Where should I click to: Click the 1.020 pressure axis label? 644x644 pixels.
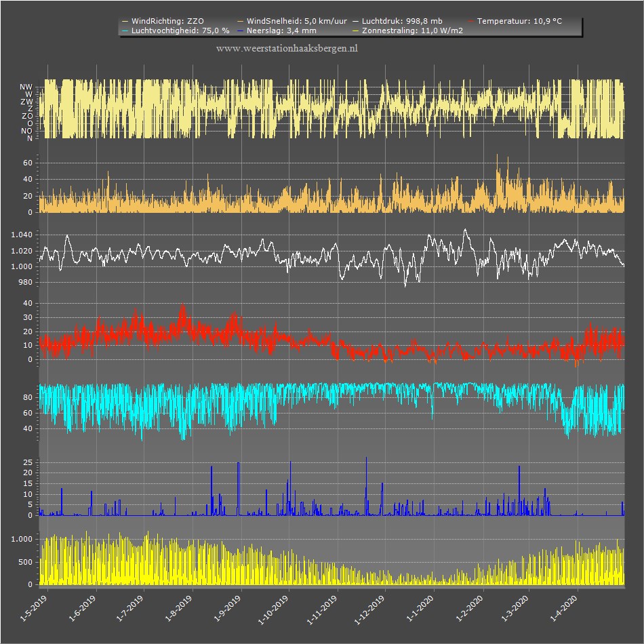pos(22,251)
